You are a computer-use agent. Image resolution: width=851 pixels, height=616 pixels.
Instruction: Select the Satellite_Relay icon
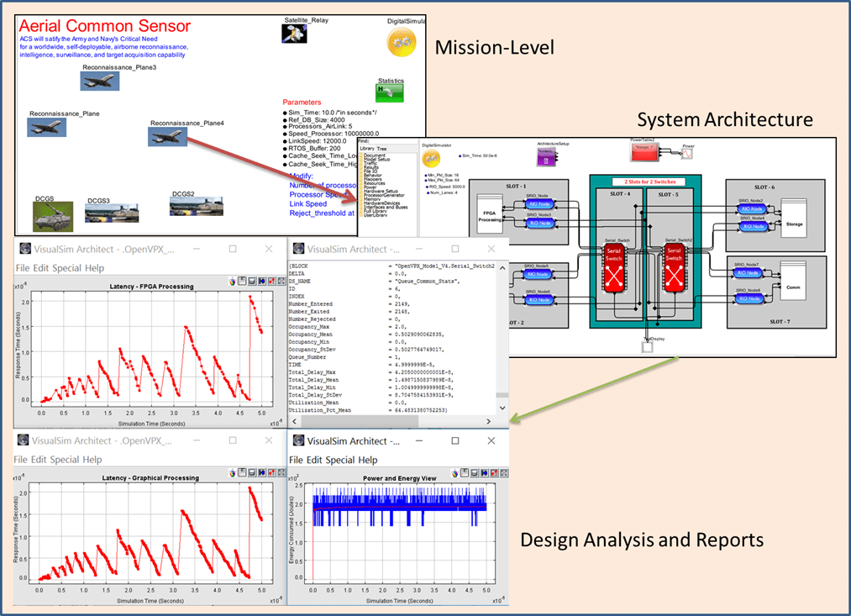(294, 32)
